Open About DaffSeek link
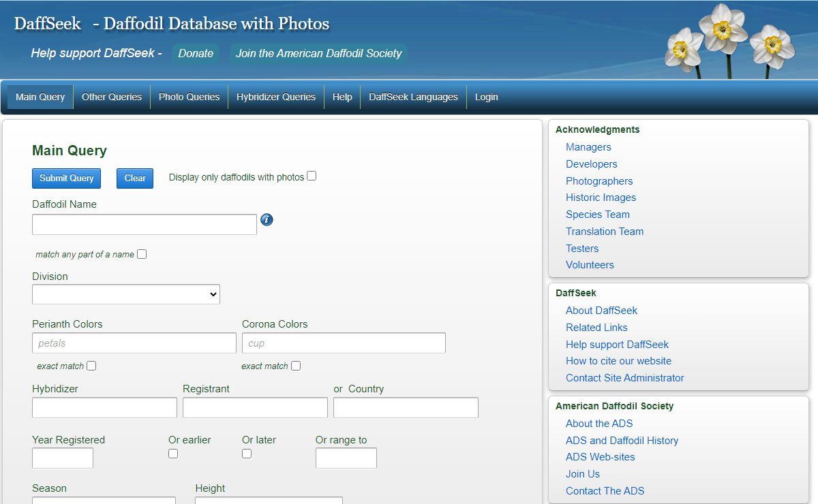Screen dimensions: 818x504 [x=601, y=311]
